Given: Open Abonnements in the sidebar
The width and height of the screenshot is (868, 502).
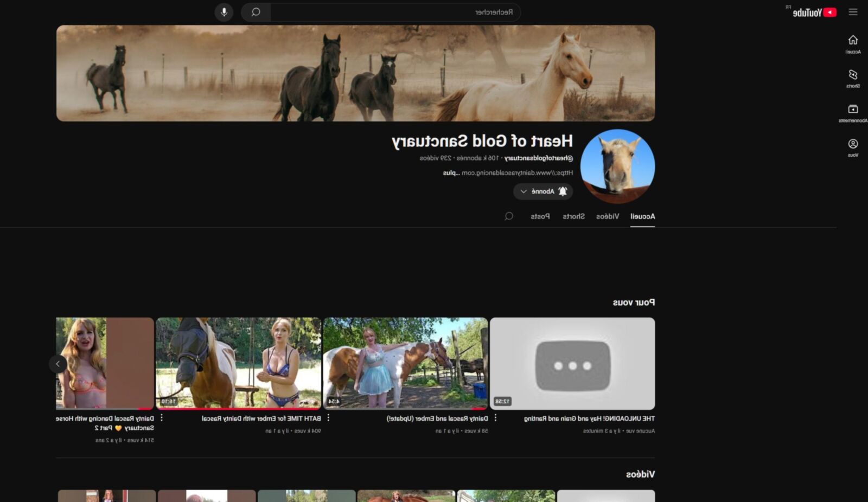Looking at the screenshot, I should [853, 113].
